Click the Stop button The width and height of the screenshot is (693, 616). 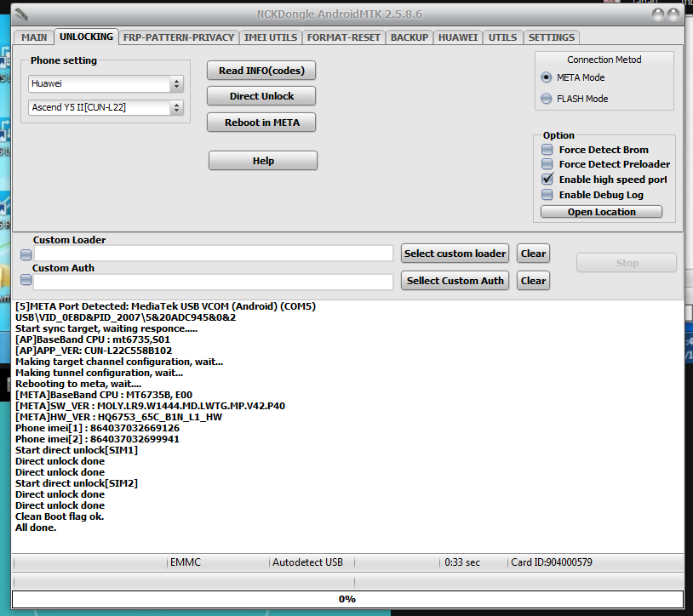click(x=627, y=263)
